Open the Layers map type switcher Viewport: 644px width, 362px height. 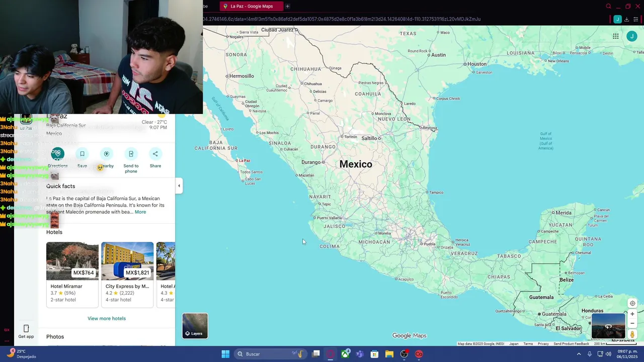195,326
